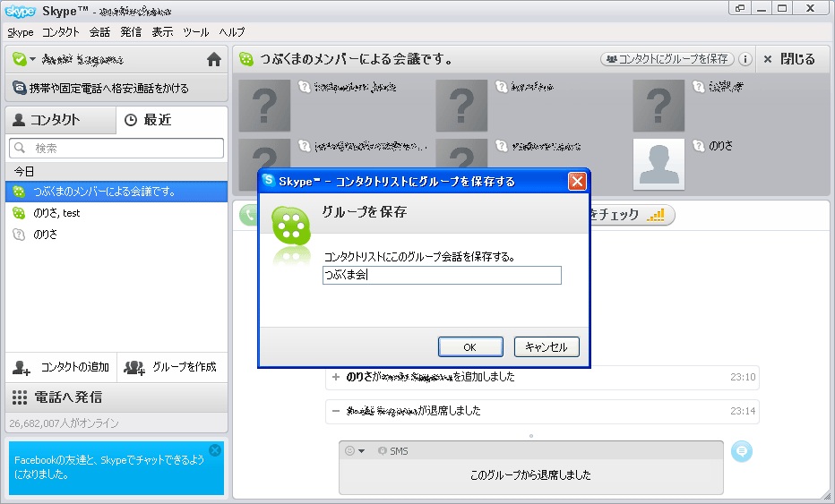Open the status dropdown next to presence icon
The image size is (835, 504).
(33, 59)
